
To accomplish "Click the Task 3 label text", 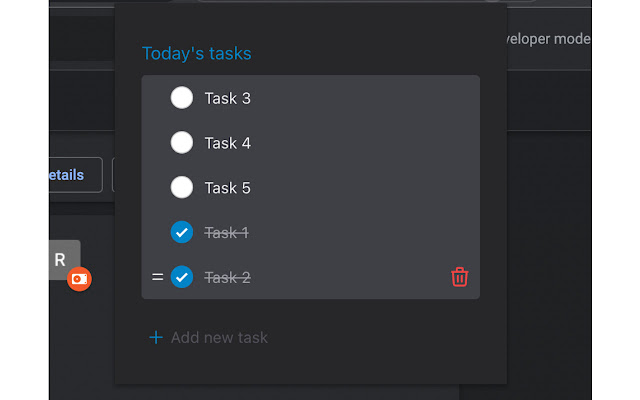I will tap(227, 98).
